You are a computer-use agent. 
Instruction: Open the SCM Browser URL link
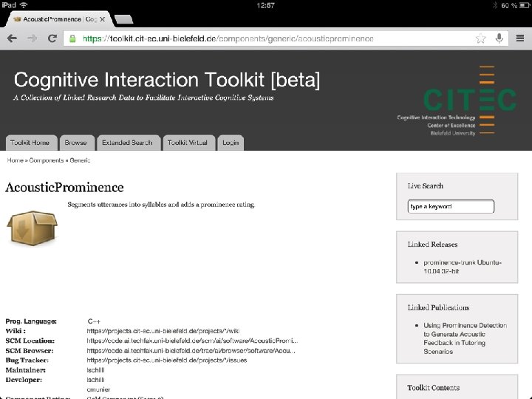[191, 350]
